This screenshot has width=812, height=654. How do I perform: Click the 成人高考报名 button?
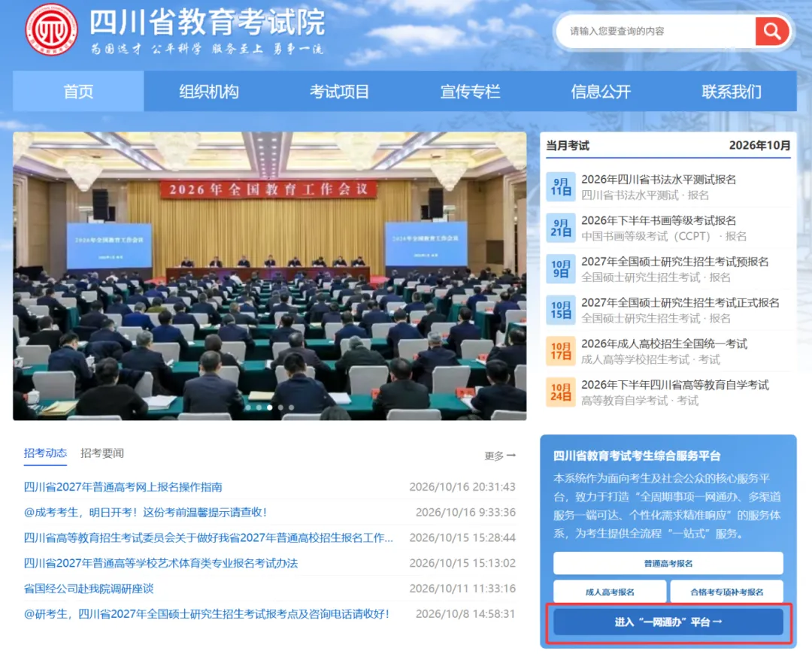coord(610,592)
